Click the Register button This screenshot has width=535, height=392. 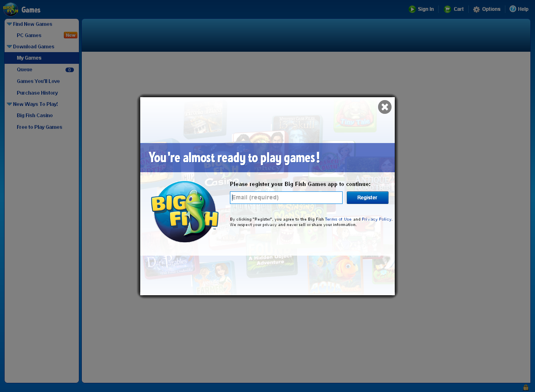368,198
